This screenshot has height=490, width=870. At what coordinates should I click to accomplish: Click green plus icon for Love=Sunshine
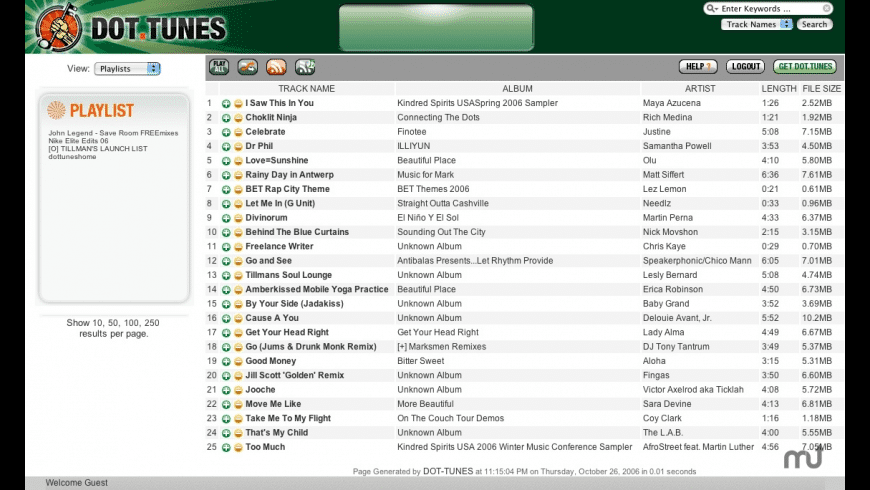(x=226, y=161)
